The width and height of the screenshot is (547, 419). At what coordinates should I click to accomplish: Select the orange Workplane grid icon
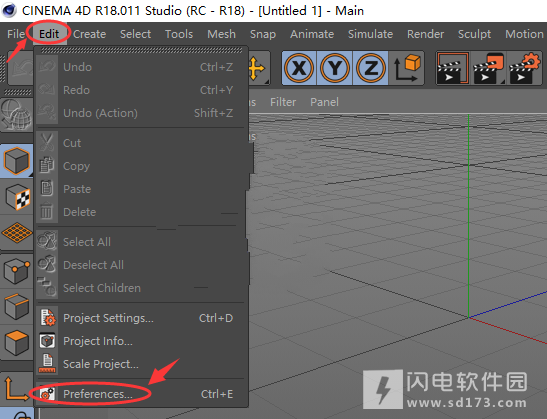[16, 232]
